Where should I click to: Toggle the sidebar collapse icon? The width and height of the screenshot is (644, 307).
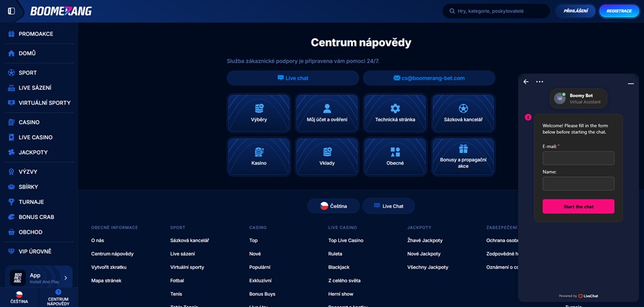[11, 11]
